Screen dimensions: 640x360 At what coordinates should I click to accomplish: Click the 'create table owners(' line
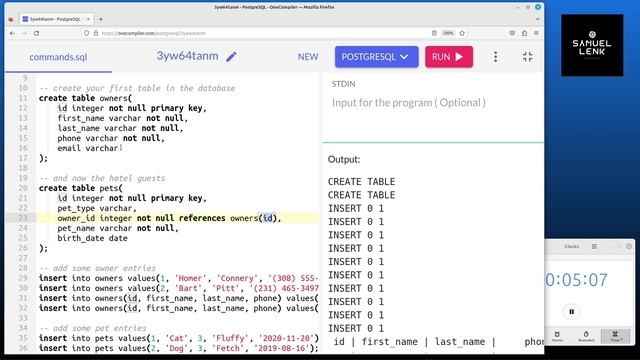tap(85, 98)
